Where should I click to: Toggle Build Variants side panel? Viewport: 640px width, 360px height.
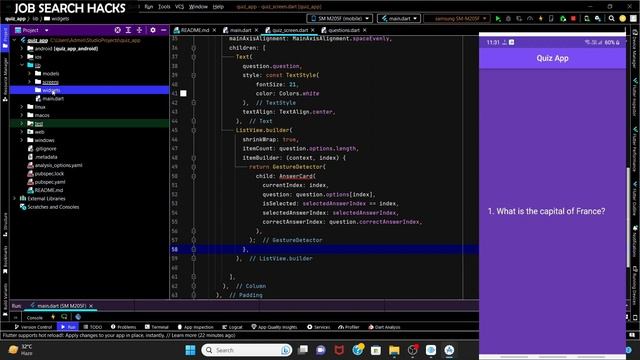click(x=5, y=299)
